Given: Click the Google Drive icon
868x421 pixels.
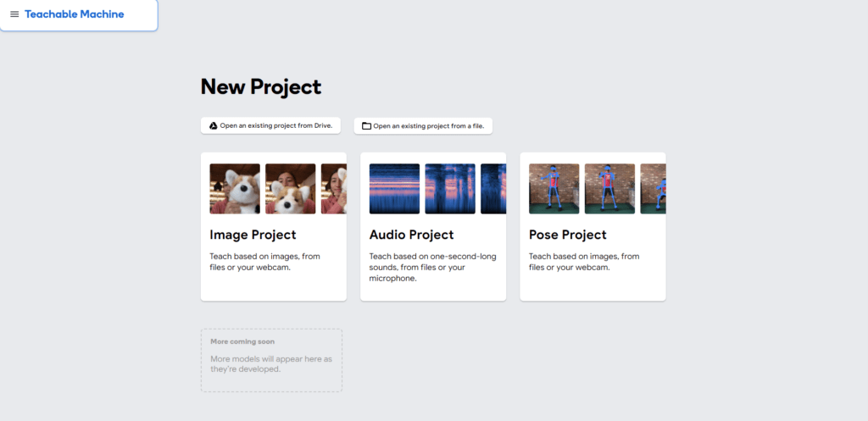Looking at the screenshot, I should [213, 125].
